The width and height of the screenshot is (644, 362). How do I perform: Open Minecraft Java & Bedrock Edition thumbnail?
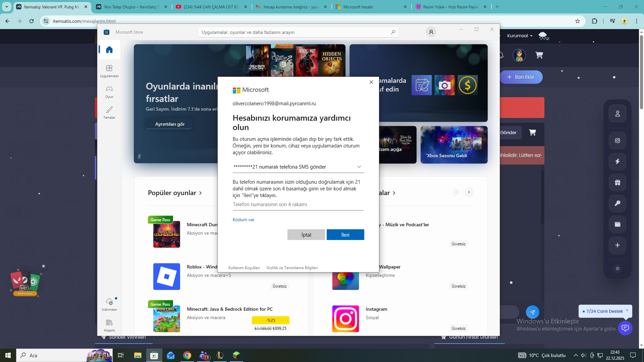coord(167,319)
